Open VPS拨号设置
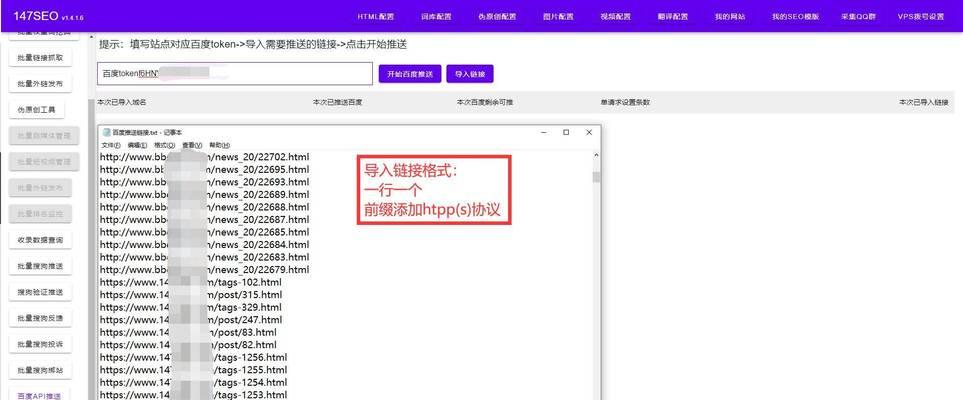This screenshot has width=963, height=400. (921, 17)
